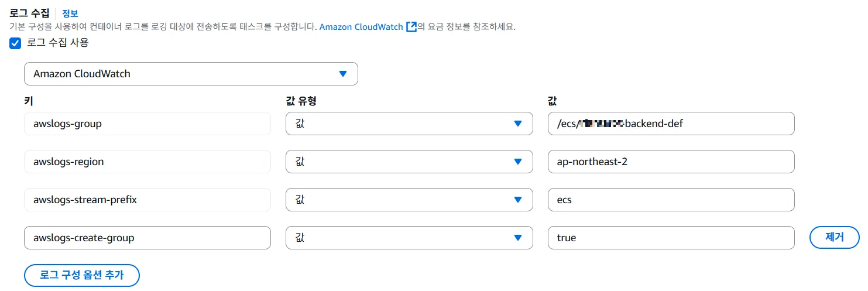The image size is (868, 291).
Task: Open the Amazon CloudWatch log driver dropdown
Action: point(191,74)
